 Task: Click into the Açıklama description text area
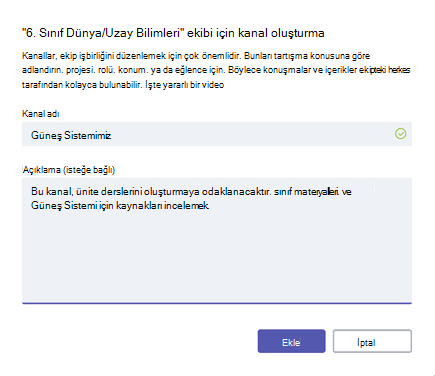tap(217, 241)
